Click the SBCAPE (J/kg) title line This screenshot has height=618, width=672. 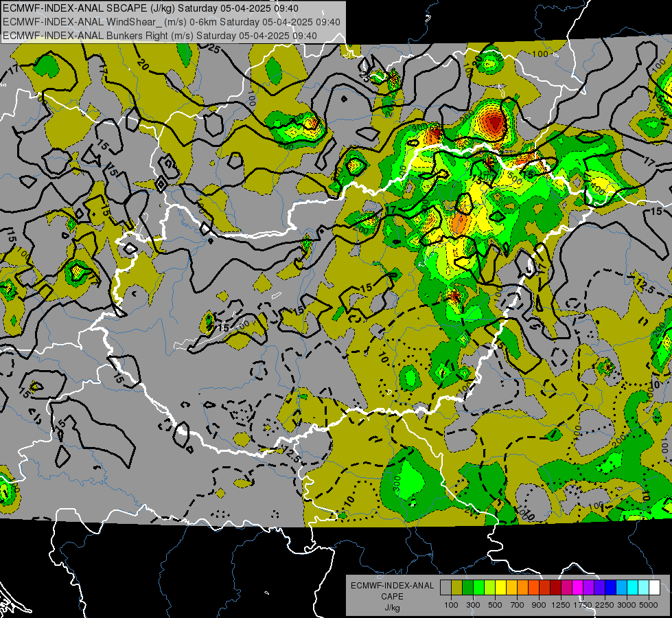click(151, 8)
